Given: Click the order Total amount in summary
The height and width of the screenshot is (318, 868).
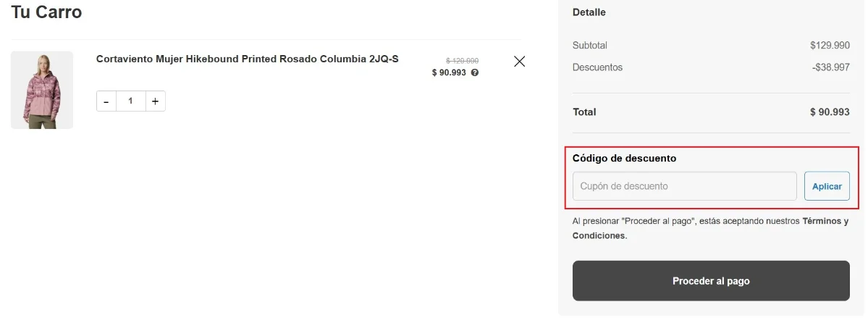Looking at the screenshot, I should click(x=830, y=112).
